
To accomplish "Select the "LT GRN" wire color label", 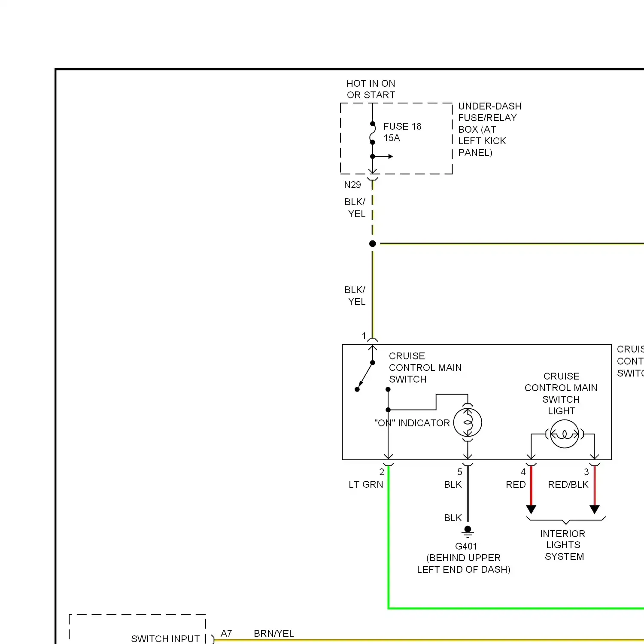I will pyautogui.click(x=366, y=484).
